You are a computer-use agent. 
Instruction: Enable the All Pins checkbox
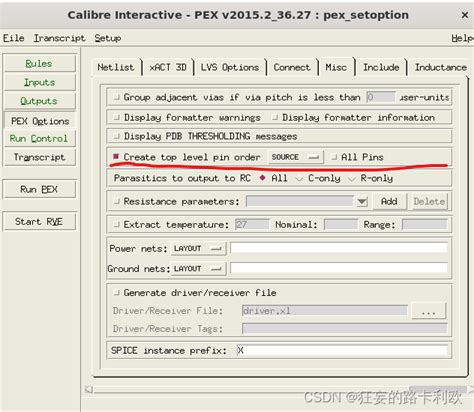(334, 157)
